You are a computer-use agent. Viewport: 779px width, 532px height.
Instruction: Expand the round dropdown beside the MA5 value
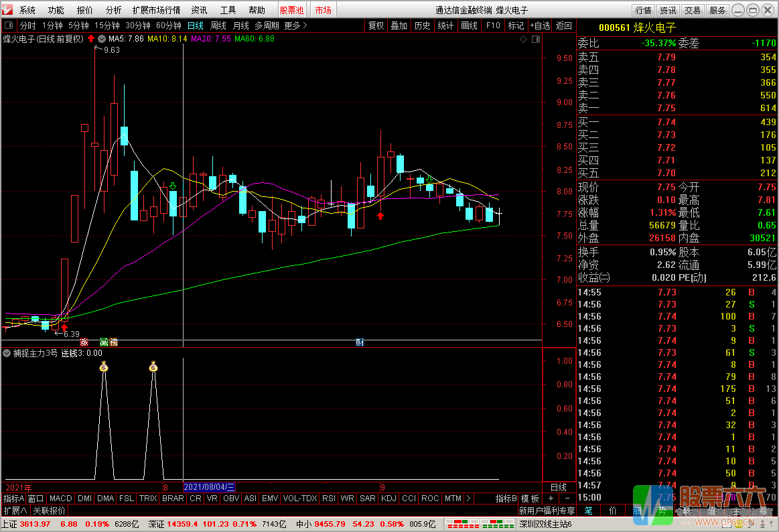(x=102, y=39)
